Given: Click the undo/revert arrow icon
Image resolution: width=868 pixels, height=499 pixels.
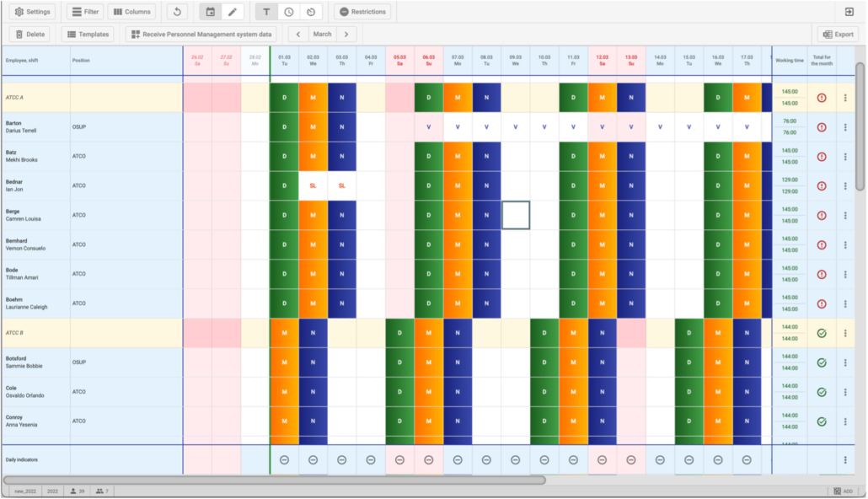Looking at the screenshot, I should point(176,12).
